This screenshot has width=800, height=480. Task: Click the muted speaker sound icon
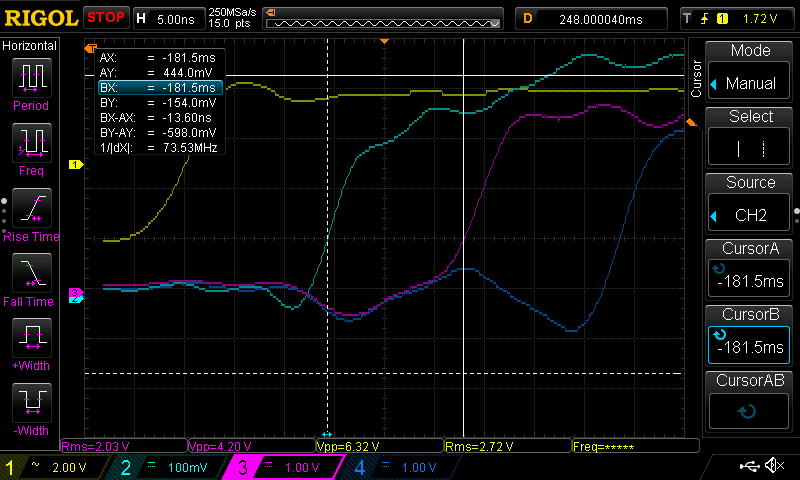point(774,465)
